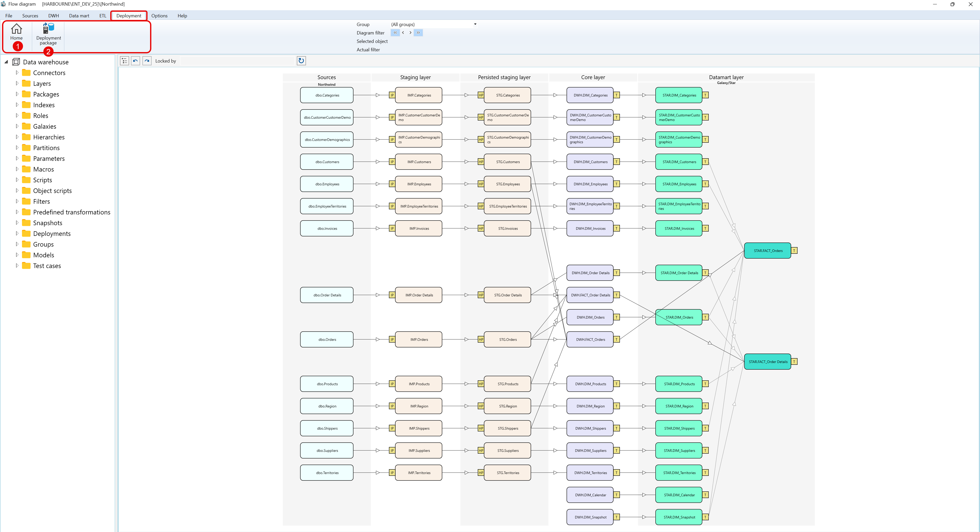
Task: Click T badge on STAR.DIM_Calendar
Action: point(705,495)
